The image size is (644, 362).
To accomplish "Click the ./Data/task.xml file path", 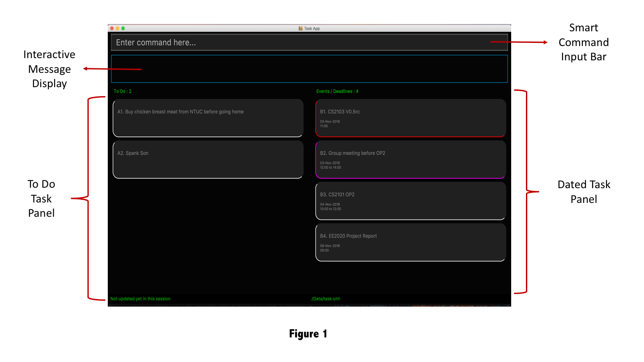I will (325, 299).
